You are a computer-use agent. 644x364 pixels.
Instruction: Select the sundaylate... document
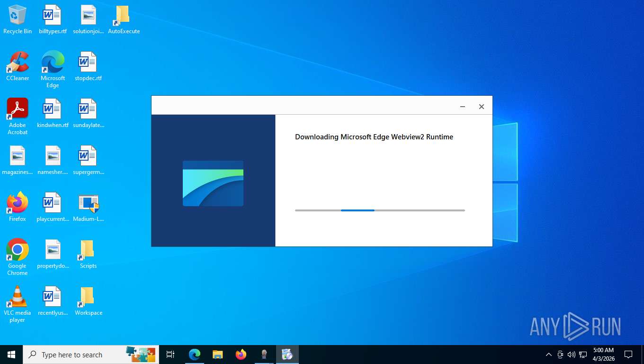coord(88,113)
